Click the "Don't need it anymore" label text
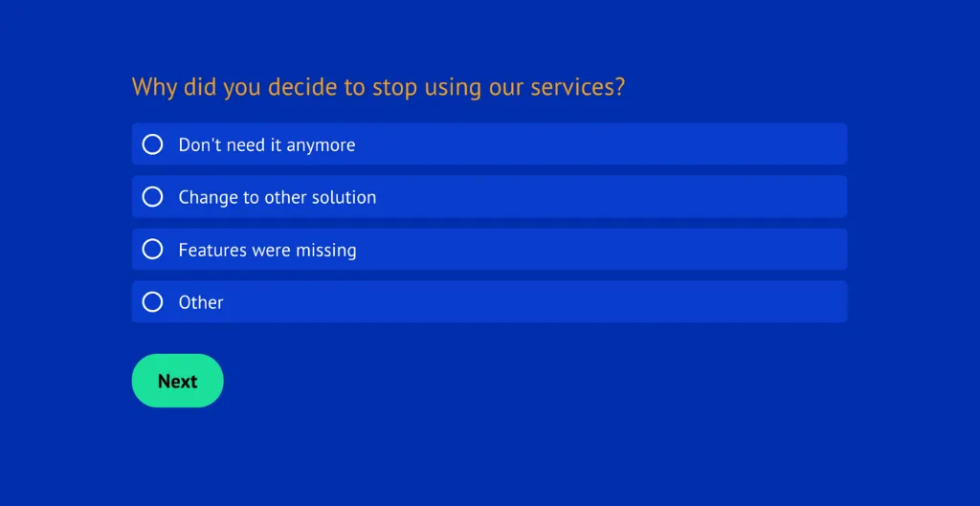This screenshot has height=506, width=980. pyautogui.click(x=266, y=145)
